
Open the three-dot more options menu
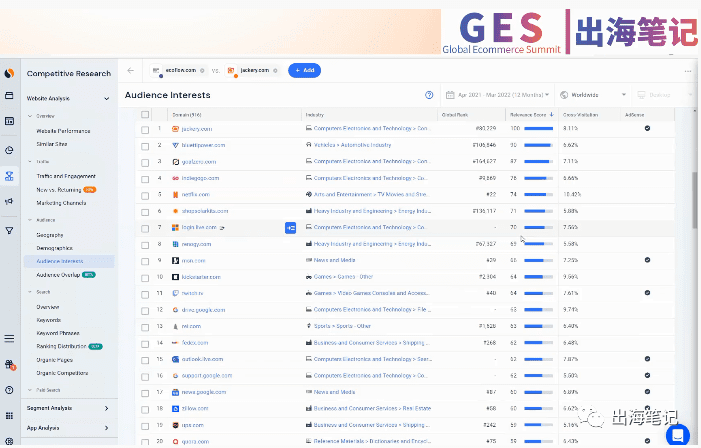click(x=688, y=71)
